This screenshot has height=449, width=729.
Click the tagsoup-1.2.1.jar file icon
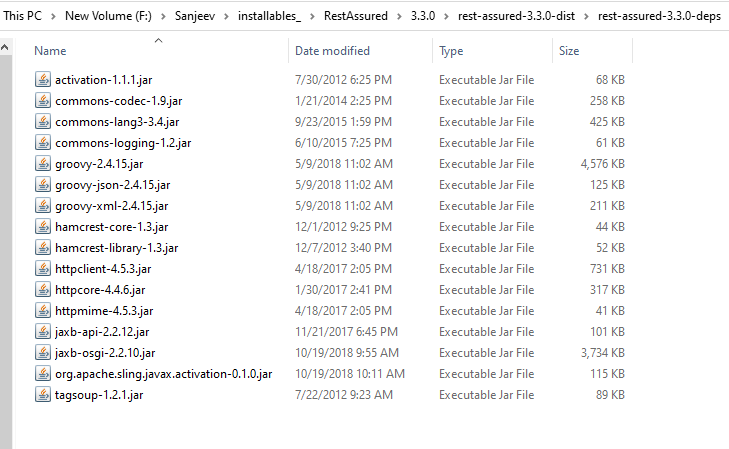(43, 395)
